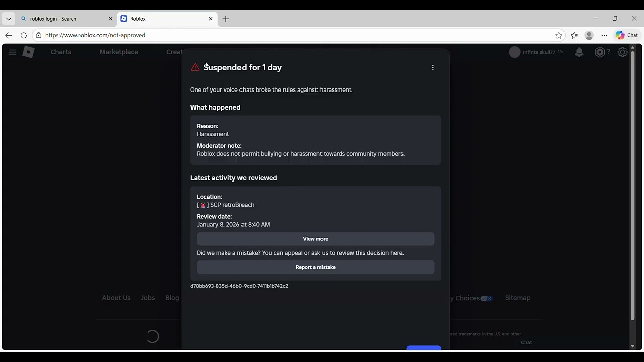
Task: Click the page scrollbar up arrow
Action: pyautogui.click(x=633, y=48)
